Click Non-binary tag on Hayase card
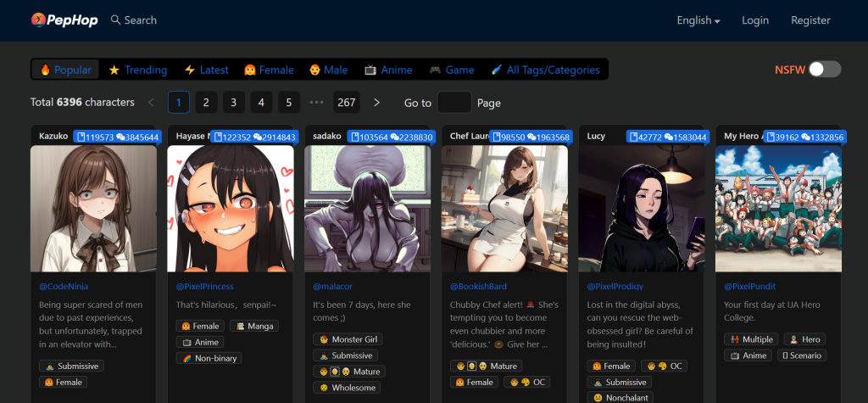Image resolution: width=868 pixels, height=403 pixels. 209,358
